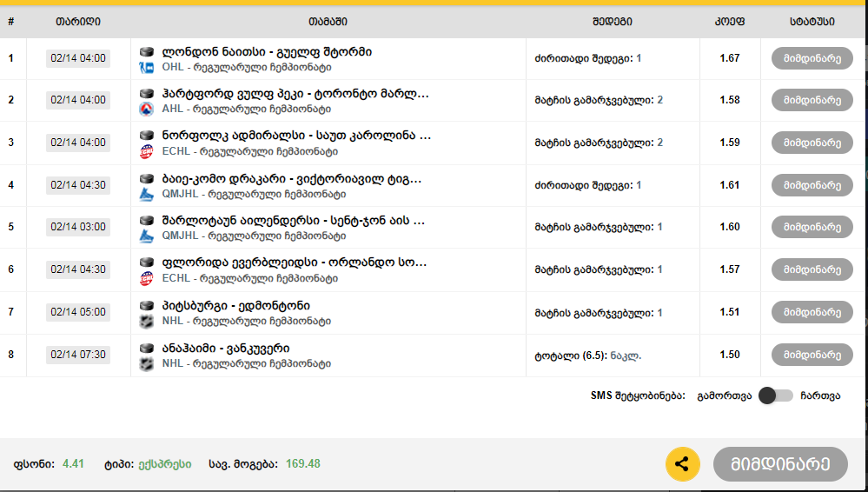The height and width of the screenshot is (492, 868).
Task: Click coefficient 1.67 in row 1
Action: coord(730,58)
